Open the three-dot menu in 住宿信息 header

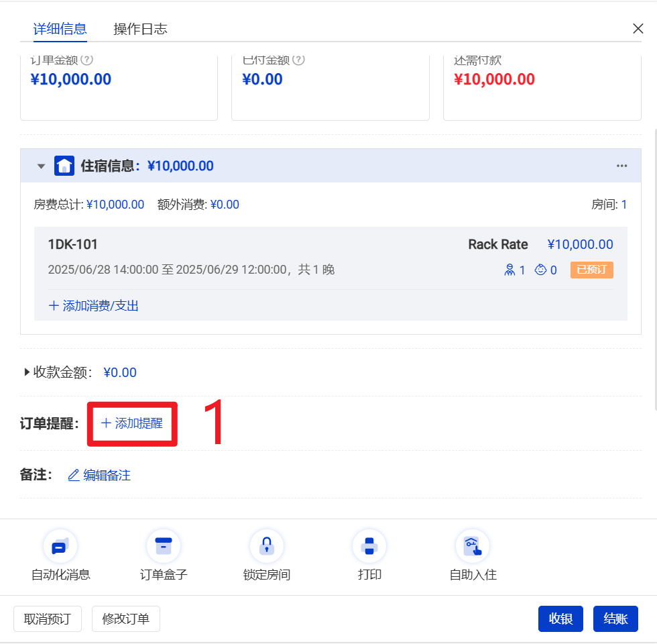(621, 166)
